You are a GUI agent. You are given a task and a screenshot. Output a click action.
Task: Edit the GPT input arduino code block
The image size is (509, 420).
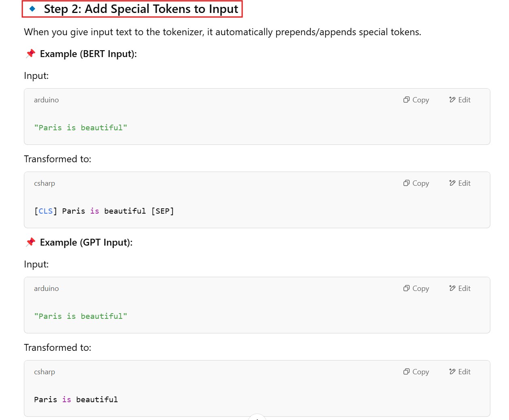pyautogui.click(x=460, y=288)
